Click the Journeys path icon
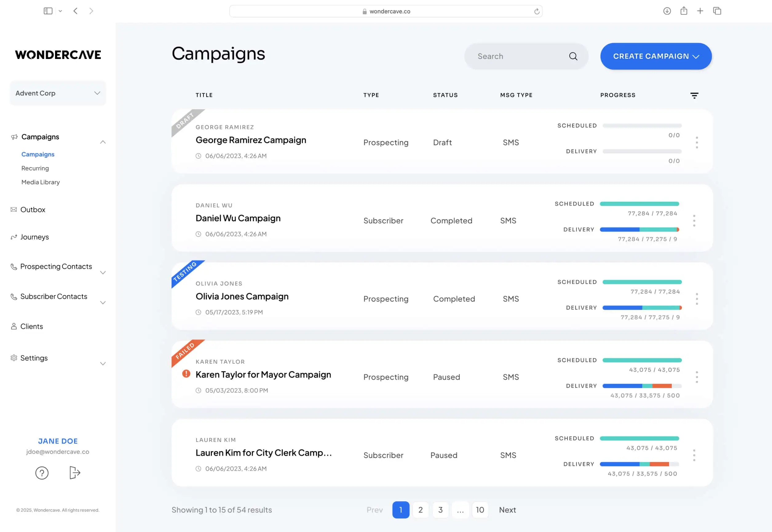 [14, 237]
